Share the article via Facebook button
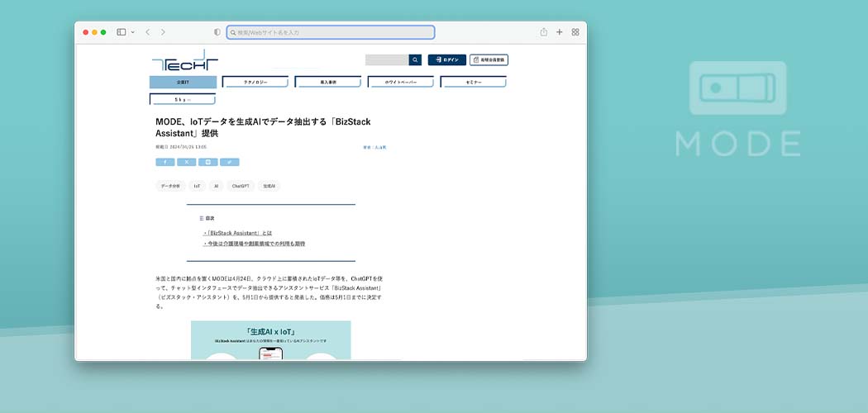This screenshot has height=413, width=868. (165, 162)
